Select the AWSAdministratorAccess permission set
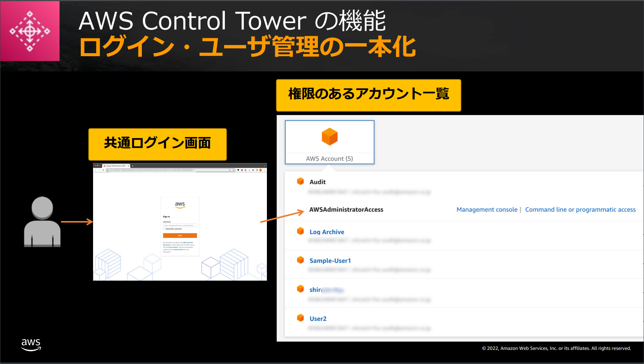This screenshot has height=364, width=644. 346,210
